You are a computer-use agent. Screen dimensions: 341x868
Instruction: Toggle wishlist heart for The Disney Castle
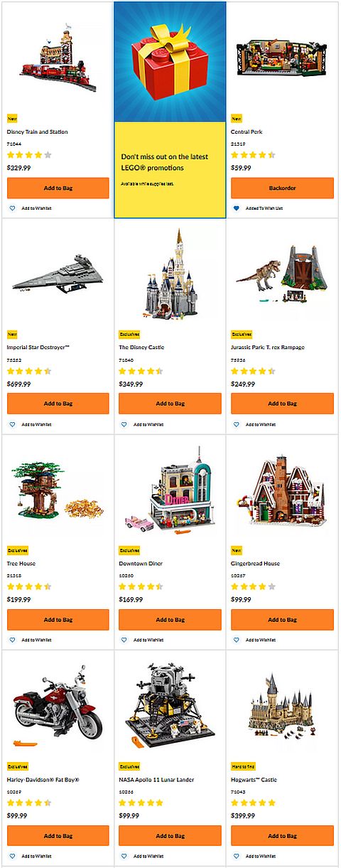[124, 424]
